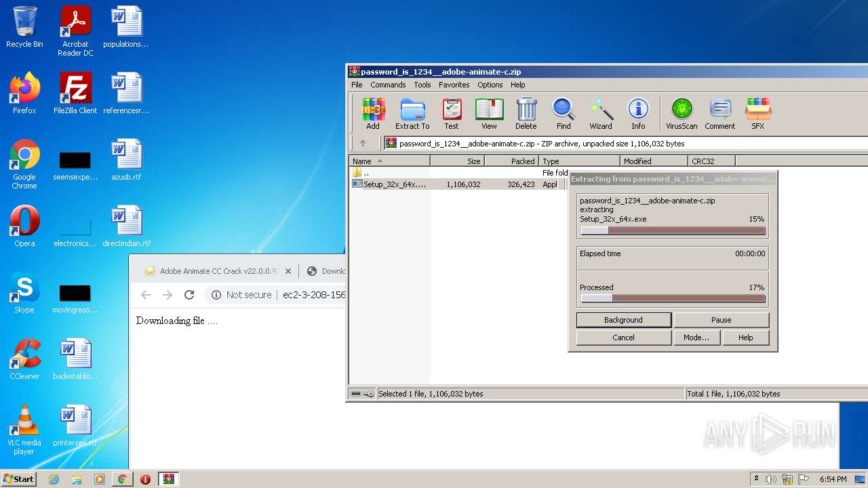
Task: Click the Not secure site info
Action: pyautogui.click(x=241, y=295)
